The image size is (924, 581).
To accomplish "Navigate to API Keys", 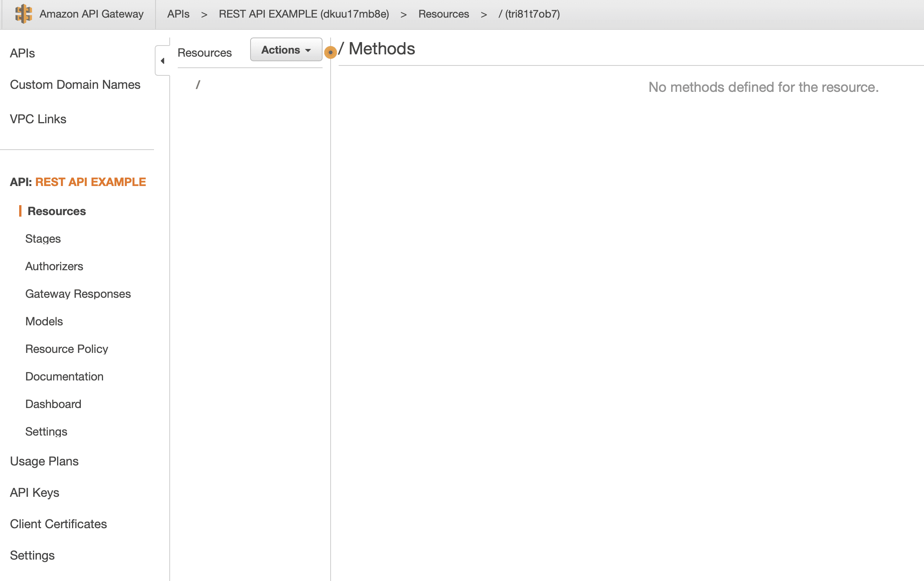I will click(x=34, y=493).
